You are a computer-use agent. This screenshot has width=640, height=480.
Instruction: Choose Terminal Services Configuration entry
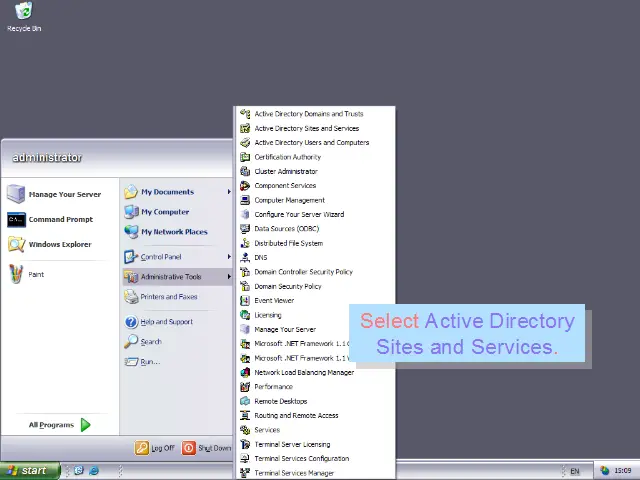316,458
